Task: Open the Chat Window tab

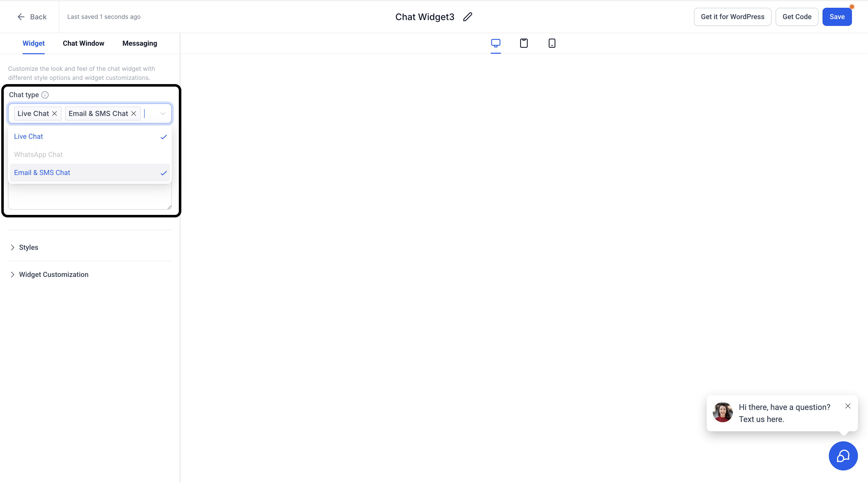Action: [x=83, y=43]
